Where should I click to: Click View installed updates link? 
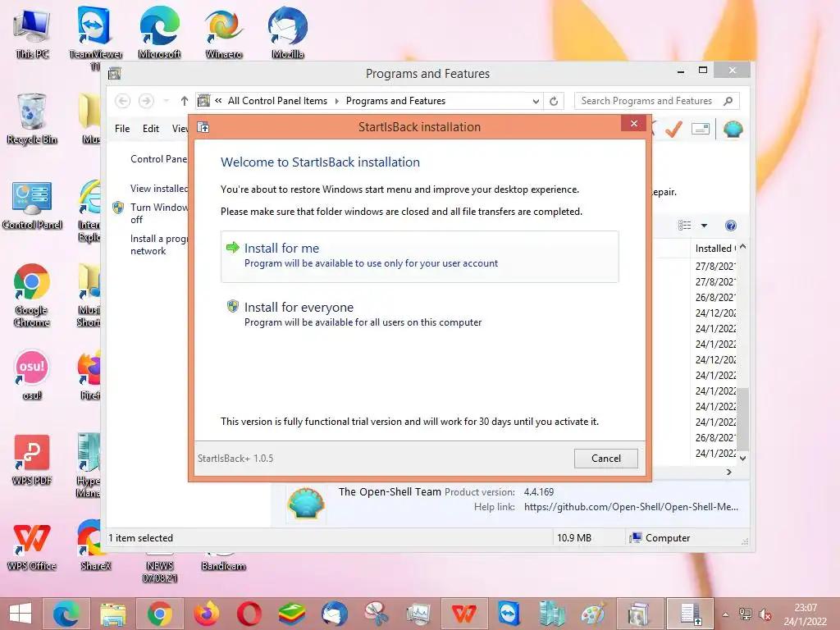click(x=158, y=189)
